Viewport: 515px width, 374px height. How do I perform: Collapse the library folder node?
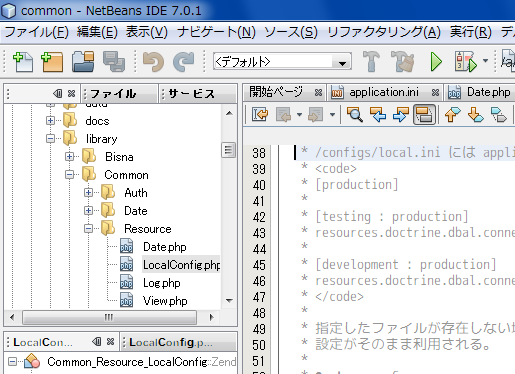pyautogui.click(x=50, y=138)
